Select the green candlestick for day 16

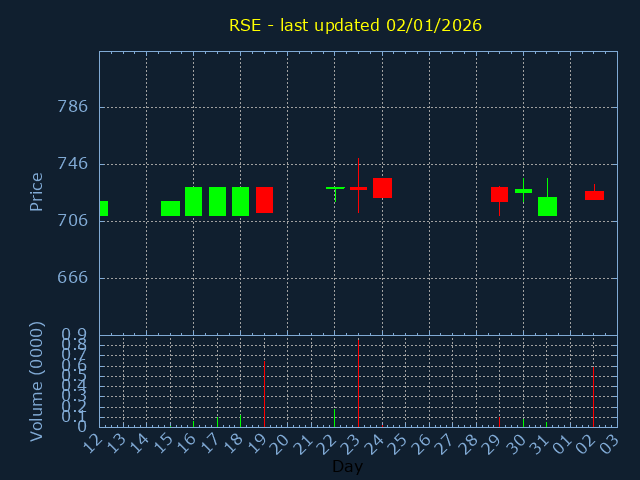(x=193, y=201)
